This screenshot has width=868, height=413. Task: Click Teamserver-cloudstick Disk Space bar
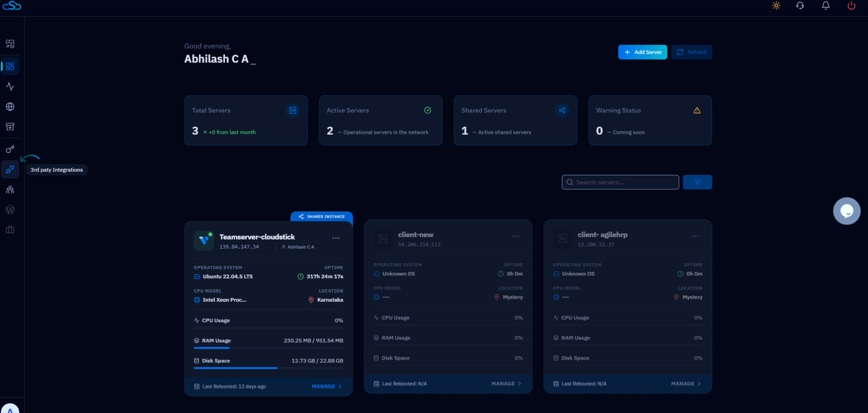[268, 368]
